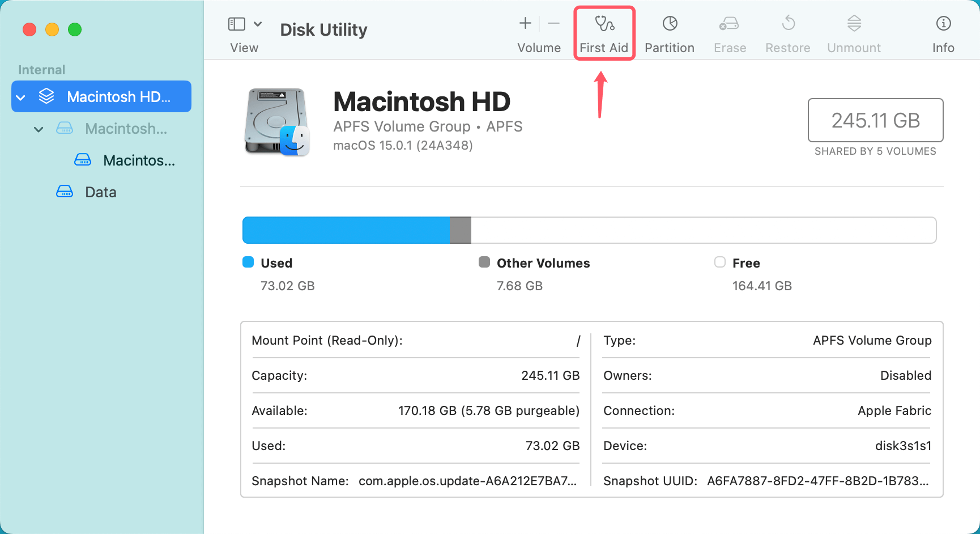Collapse the nested Macintosh container
Screen dimensions: 980x534
pos(39,129)
